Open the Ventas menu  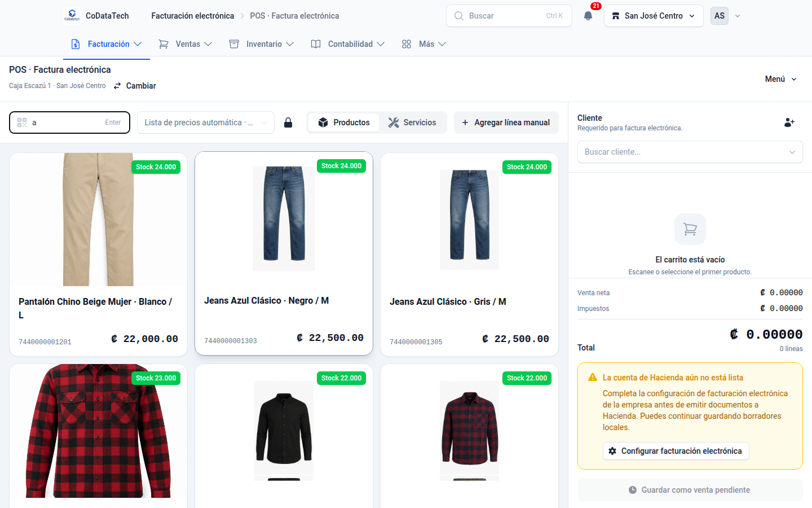[186, 44]
